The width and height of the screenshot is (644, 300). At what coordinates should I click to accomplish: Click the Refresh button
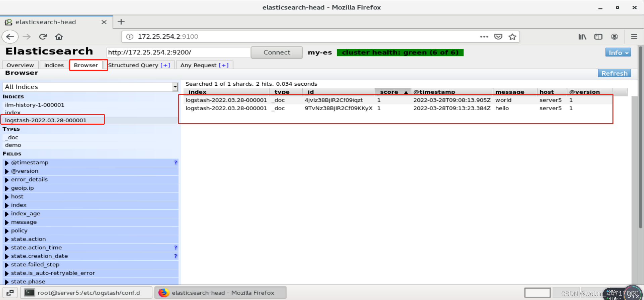tap(614, 73)
